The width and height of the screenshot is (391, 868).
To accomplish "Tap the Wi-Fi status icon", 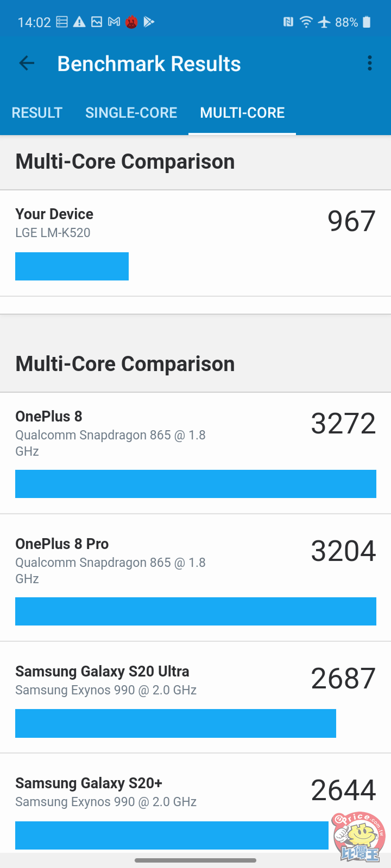I will pos(306,22).
